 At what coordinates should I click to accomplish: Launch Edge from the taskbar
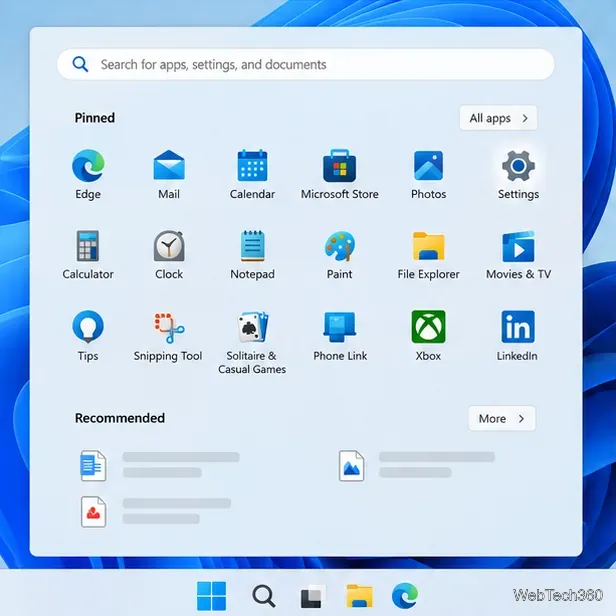(x=405, y=596)
